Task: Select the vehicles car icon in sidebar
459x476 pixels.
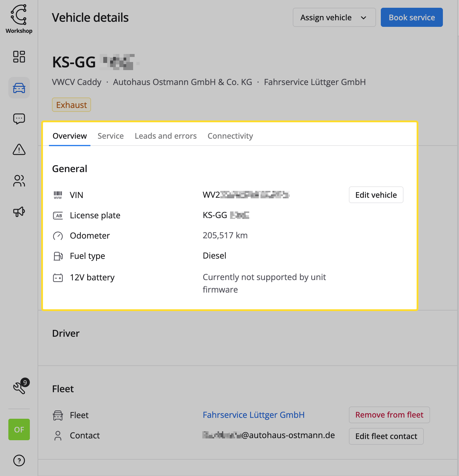Action: pyautogui.click(x=19, y=88)
